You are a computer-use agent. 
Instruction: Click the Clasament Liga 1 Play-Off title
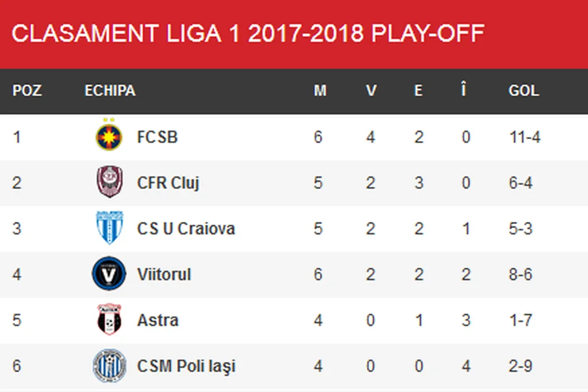[248, 34]
